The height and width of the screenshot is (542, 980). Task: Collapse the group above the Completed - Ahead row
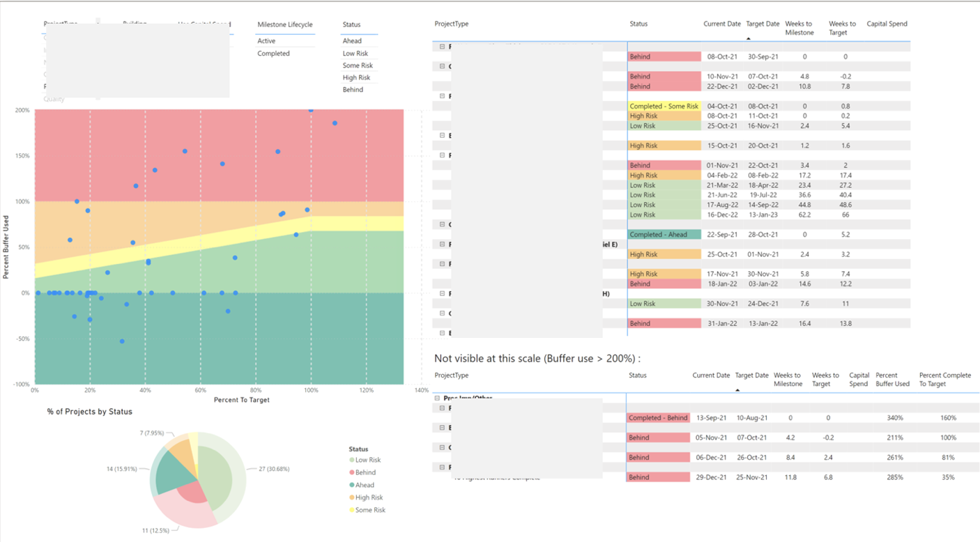click(x=442, y=225)
